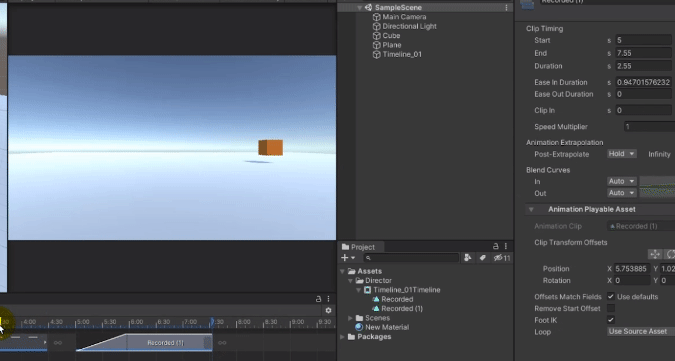Collapse the SampleScene hierarchy arrow

click(359, 8)
